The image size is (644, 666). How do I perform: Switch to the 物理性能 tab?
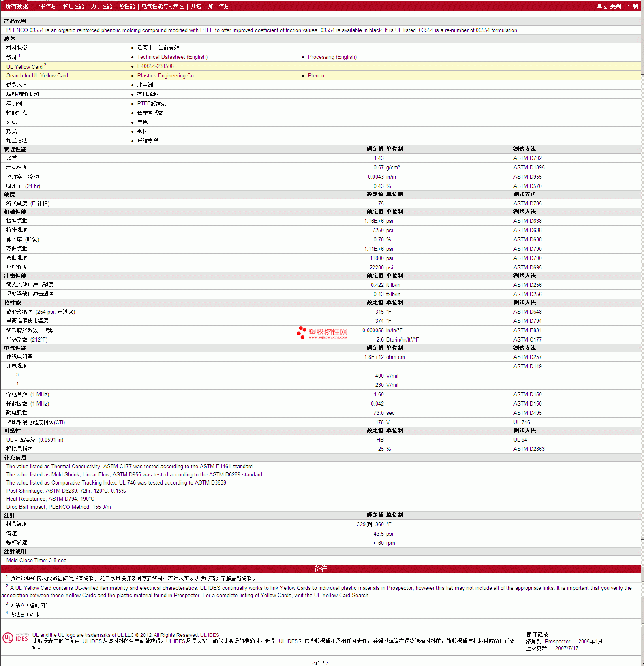coord(74,6)
